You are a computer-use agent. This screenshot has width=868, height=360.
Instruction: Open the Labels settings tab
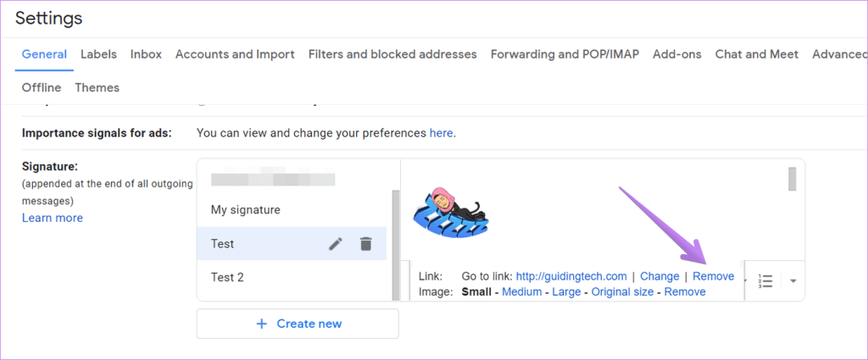click(x=98, y=54)
